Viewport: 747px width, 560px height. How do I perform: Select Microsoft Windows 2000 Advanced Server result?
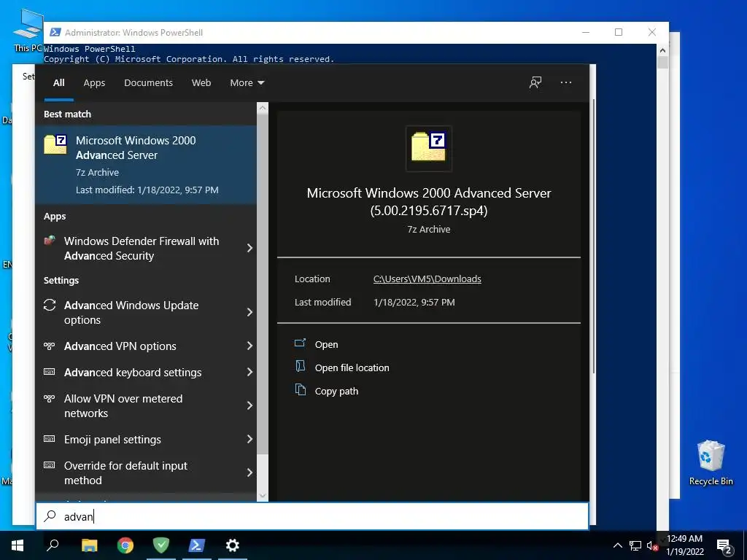coord(146,165)
